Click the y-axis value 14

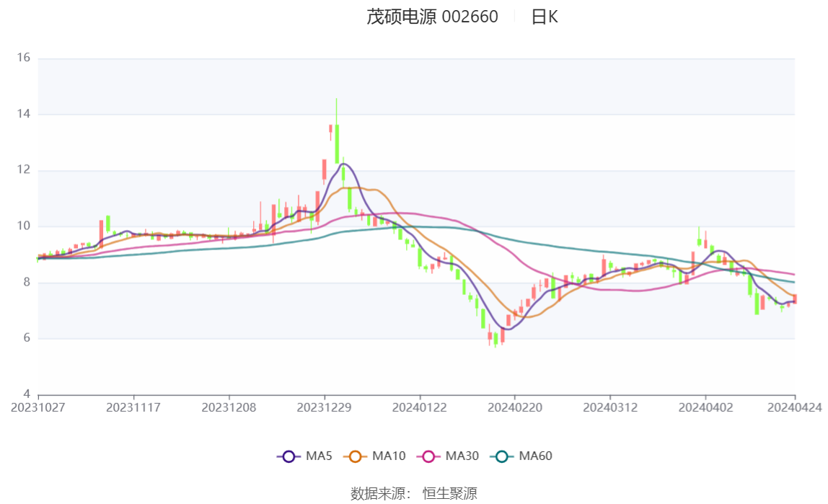click(x=23, y=113)
